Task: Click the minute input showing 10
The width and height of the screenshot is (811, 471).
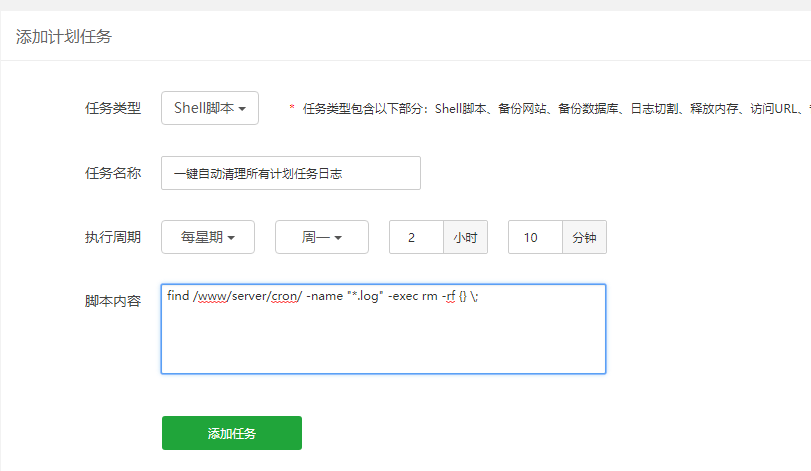Action: coord(534,237)
